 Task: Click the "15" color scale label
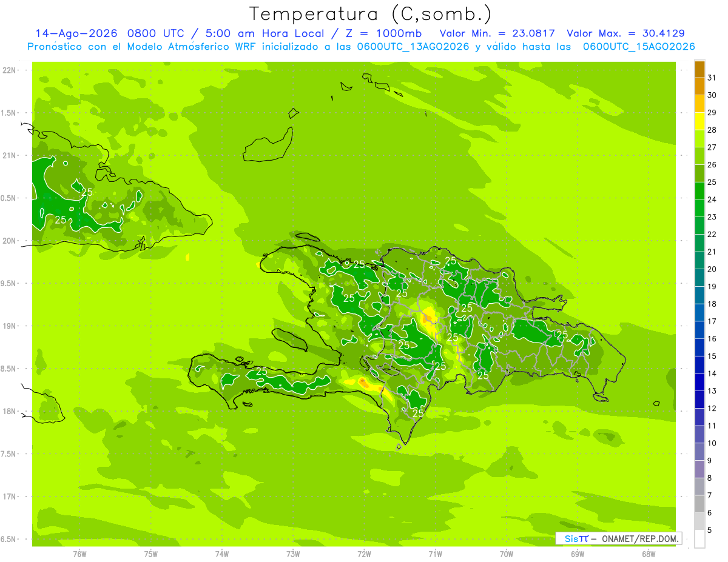point(712,356)
